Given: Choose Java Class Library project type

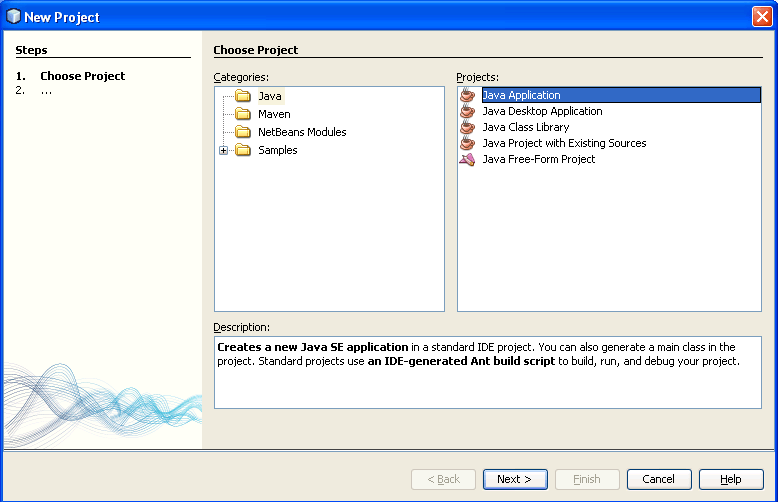Looking at the screenshot, I should [525, 127].
